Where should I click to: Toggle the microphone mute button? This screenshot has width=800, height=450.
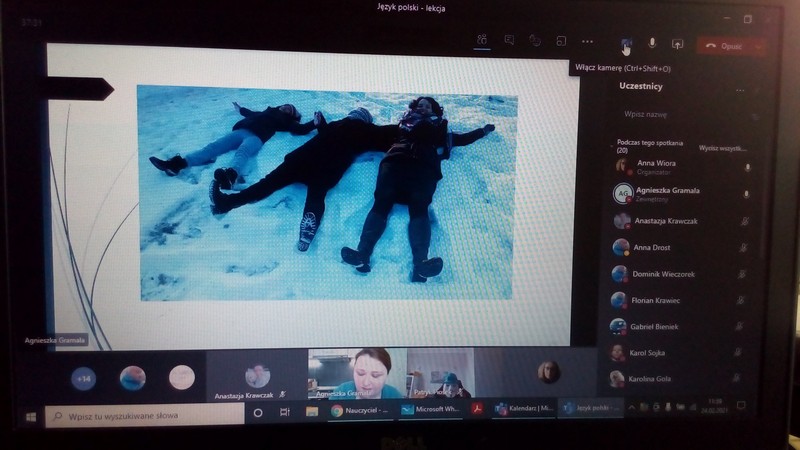pyautogui.click(x=652, y=44)
